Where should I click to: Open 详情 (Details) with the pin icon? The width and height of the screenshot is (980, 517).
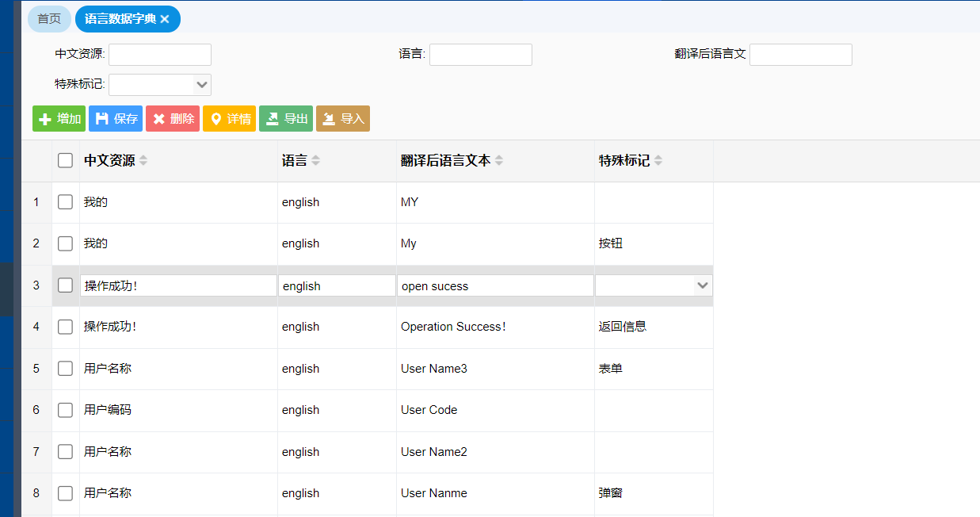pyautogui.click(x=229, y=119)
